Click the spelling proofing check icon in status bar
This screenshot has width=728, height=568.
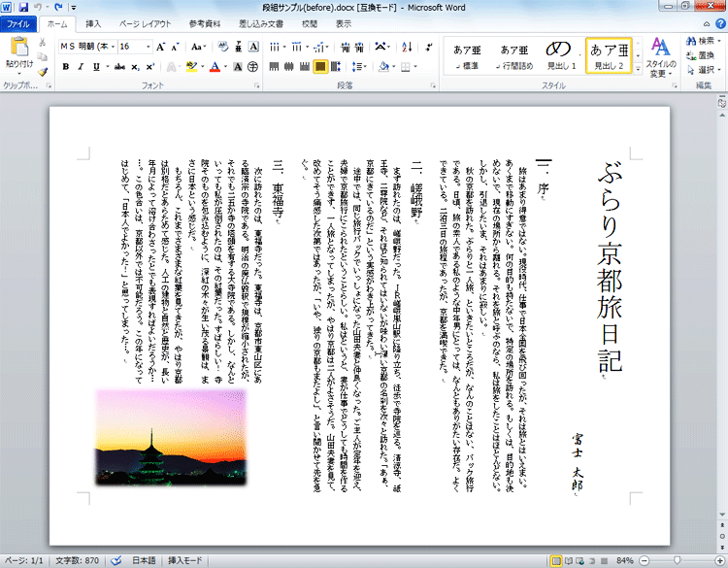pyautogui.click(x=116, y=560)
